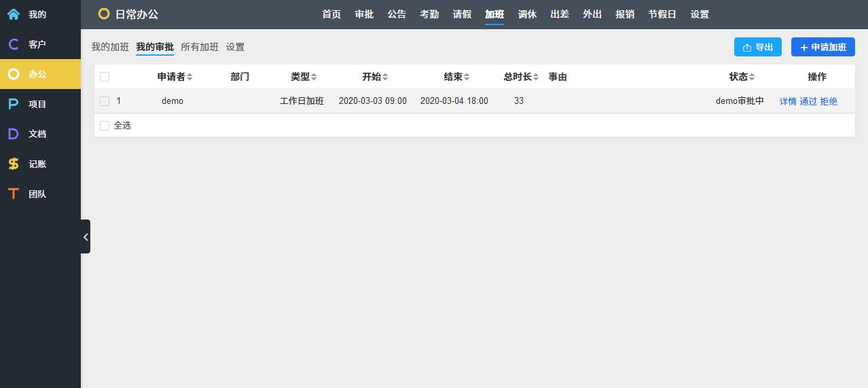
Task: Click 通过 to approve demo request
Action: click(x=808, y=101)
